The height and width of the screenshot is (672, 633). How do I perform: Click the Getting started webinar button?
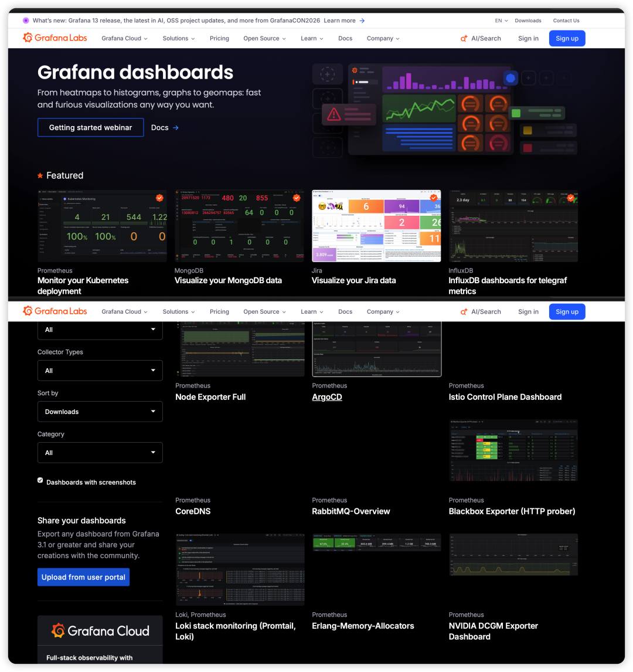point(90,127)
